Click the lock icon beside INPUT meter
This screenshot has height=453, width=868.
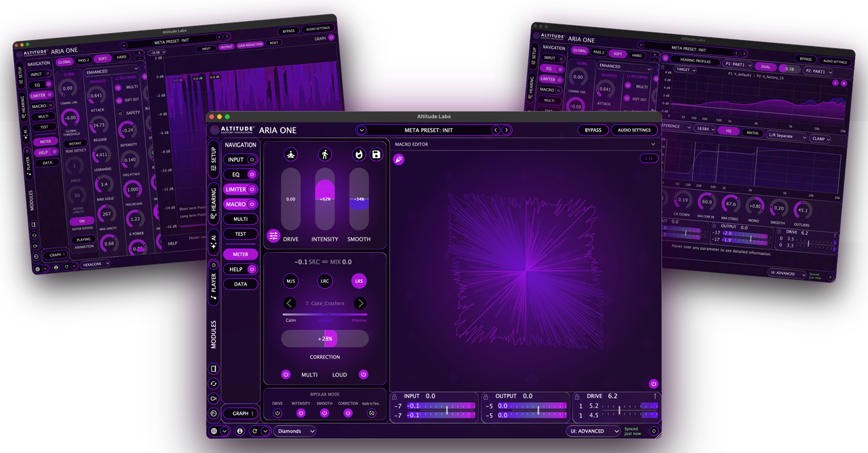click(395, 396)
